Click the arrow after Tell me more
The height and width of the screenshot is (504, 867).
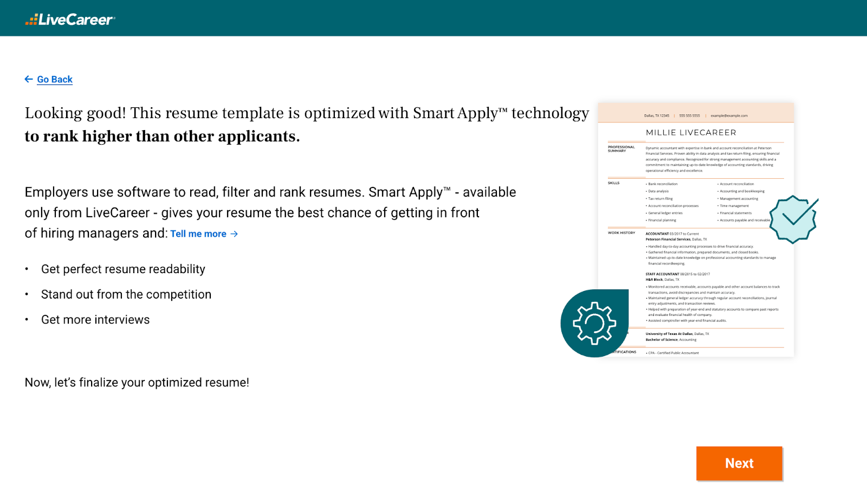point(234,234)
